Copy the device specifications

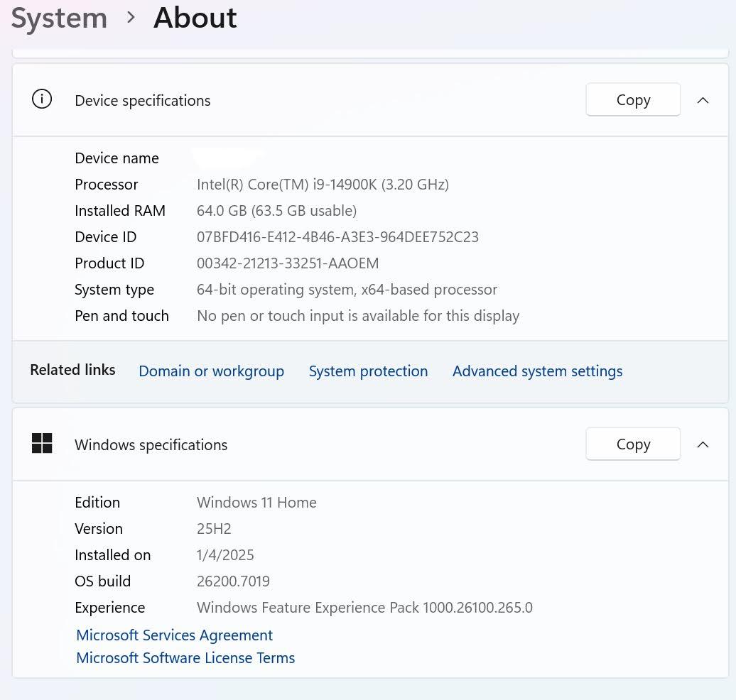(632, 100)
